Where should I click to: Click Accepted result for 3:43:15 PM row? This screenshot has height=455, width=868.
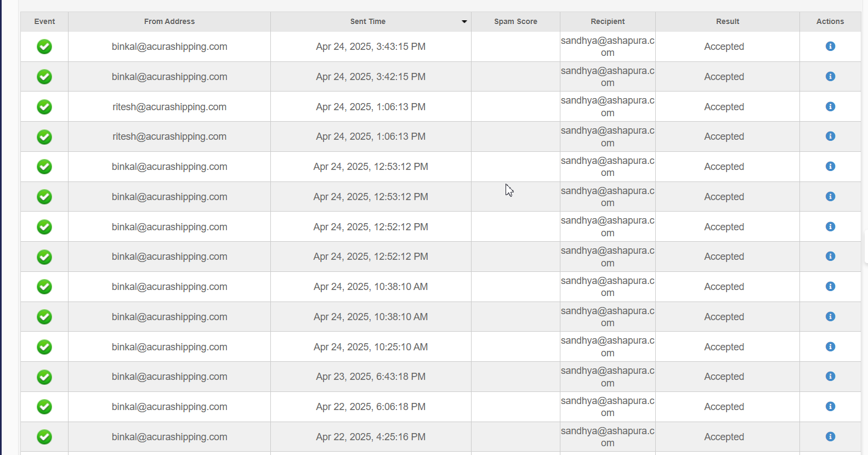coord(724,47)
